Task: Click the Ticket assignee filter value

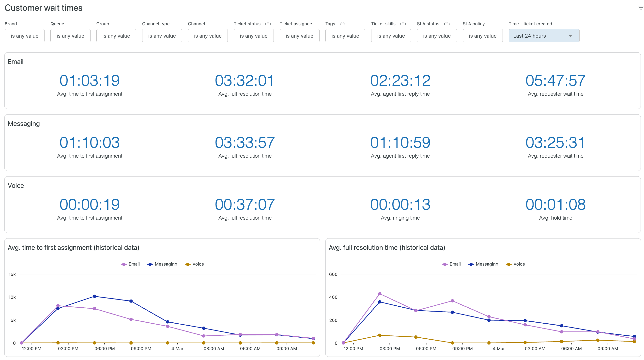Action: pos(299,36)
